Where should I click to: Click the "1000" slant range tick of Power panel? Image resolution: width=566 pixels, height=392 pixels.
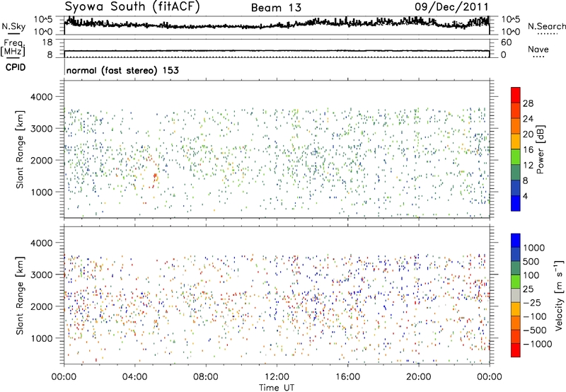tap(41, 192)
